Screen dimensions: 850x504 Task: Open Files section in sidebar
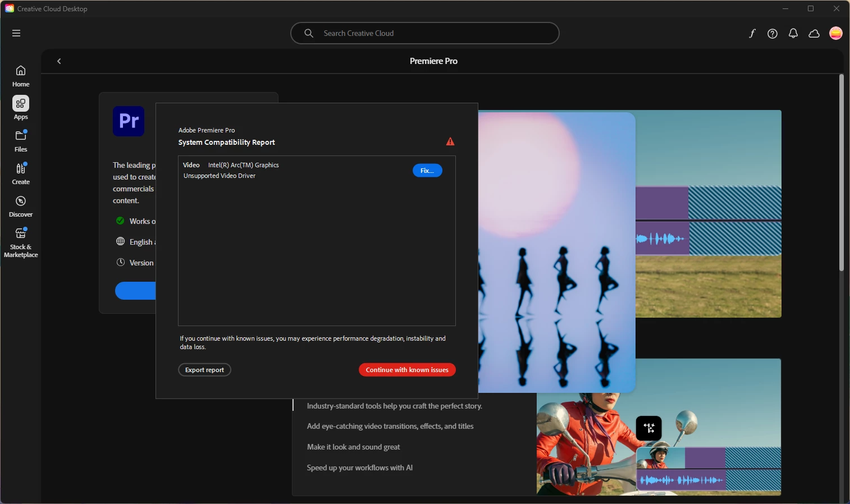click(21, 141)
